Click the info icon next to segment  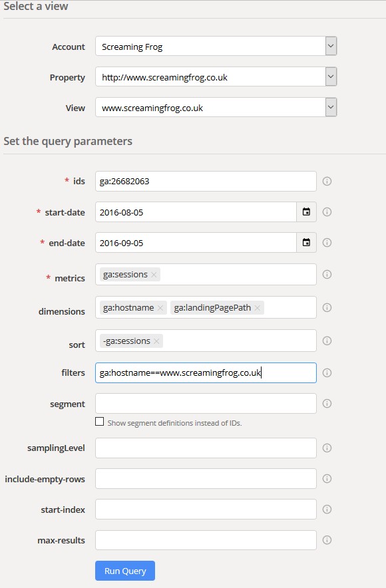(x=327, y=404)
